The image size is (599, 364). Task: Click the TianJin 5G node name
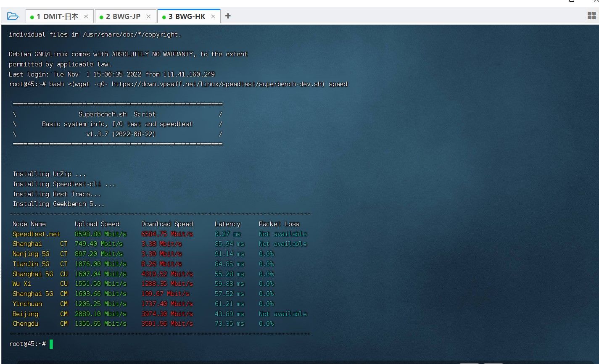[x=31, y=264]
